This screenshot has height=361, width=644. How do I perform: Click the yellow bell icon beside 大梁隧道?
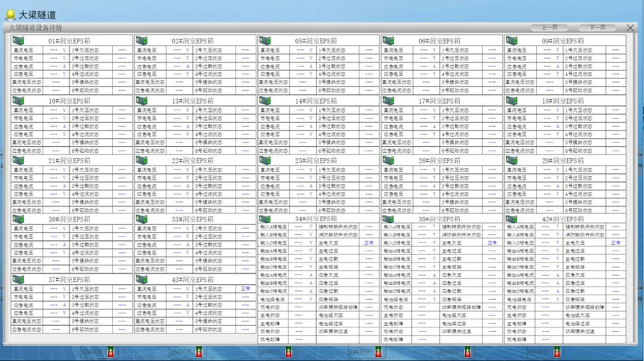(10, 15)
